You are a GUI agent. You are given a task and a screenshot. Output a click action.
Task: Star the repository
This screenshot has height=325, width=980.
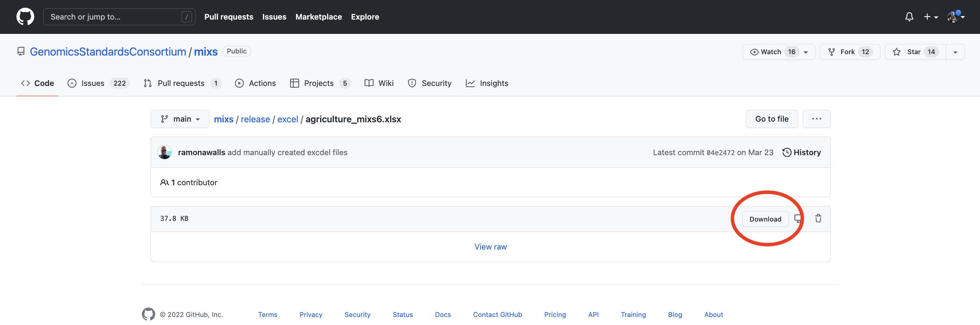coord(915,52)
